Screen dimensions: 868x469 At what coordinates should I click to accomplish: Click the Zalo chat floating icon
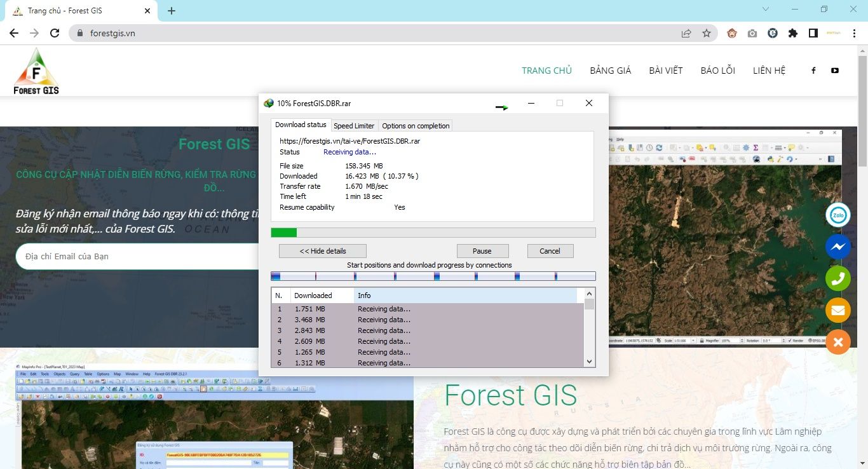point(837,215)
